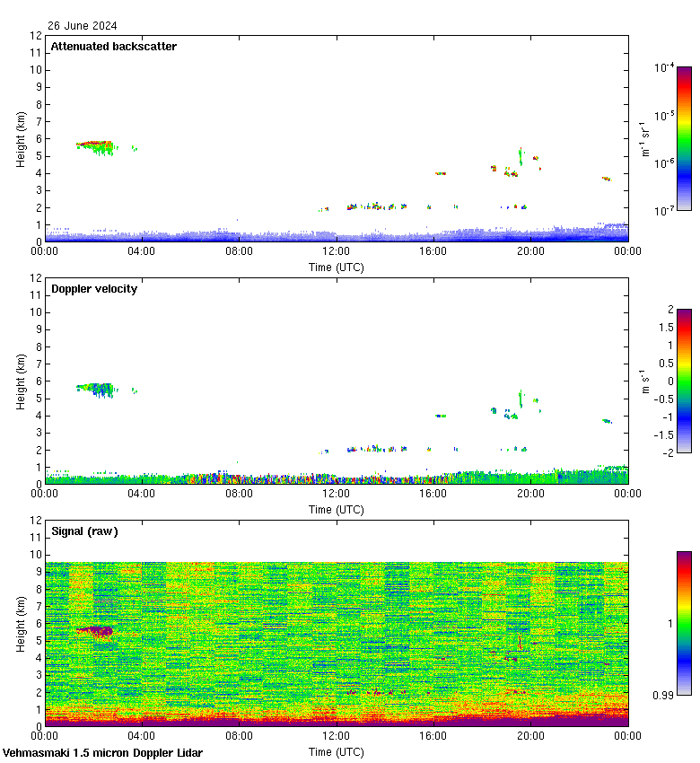700x763 pixels.
Task: Click the Vehmasmaki Doppler Lidar caption text
Action: (102, 753)
